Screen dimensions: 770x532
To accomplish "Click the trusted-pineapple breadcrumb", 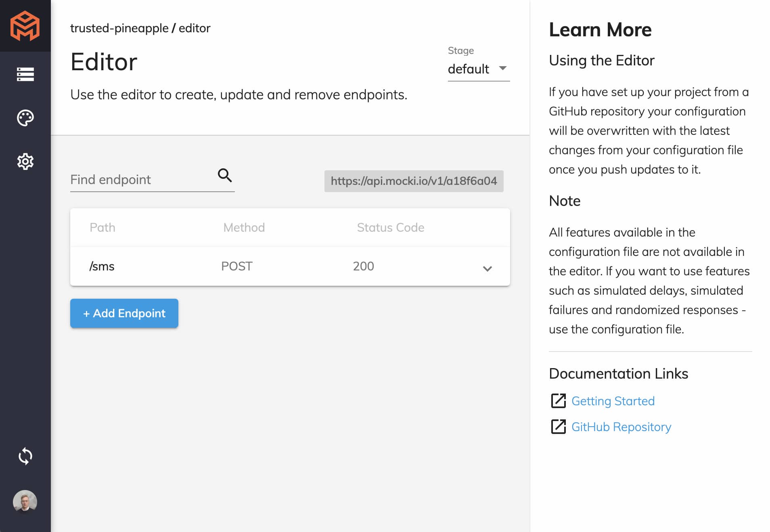I will click(x=119, y=28).
